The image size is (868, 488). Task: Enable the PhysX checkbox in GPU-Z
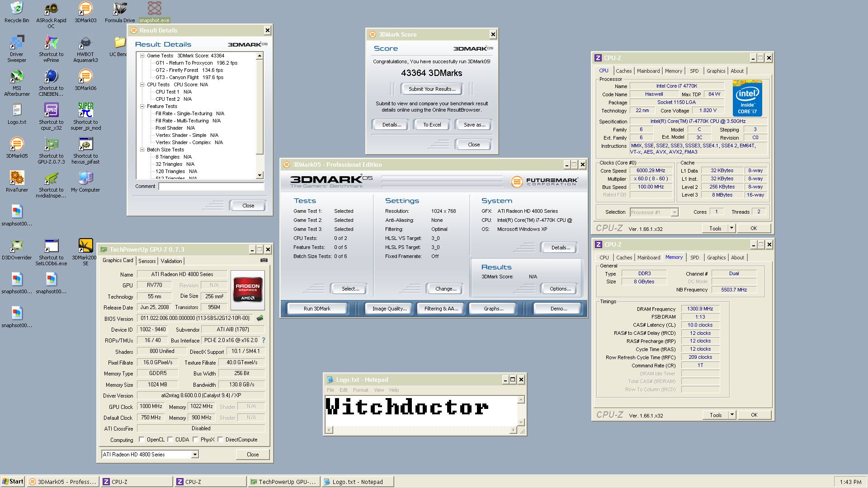[195, 439]
